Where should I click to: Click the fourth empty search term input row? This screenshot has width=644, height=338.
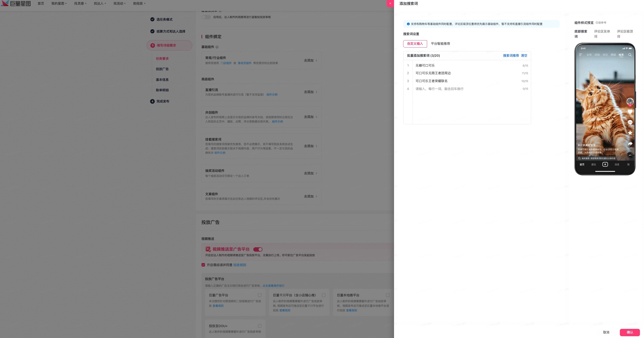point(472,89)
